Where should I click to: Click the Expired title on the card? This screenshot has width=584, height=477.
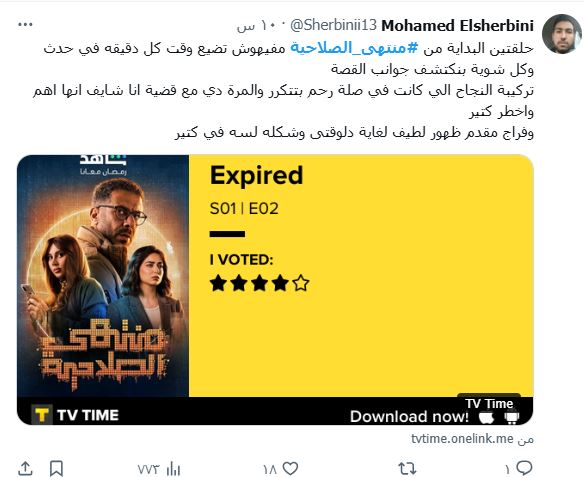point(256,175)
